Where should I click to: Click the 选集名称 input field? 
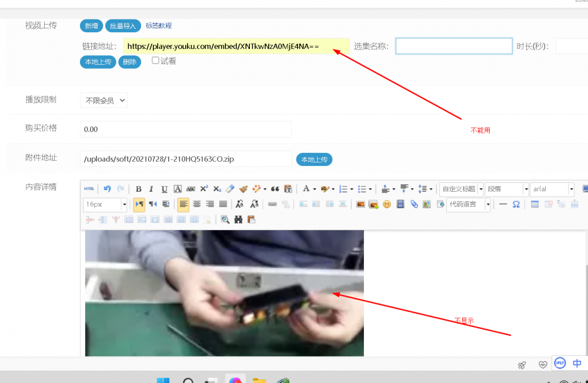pos(454,46)
